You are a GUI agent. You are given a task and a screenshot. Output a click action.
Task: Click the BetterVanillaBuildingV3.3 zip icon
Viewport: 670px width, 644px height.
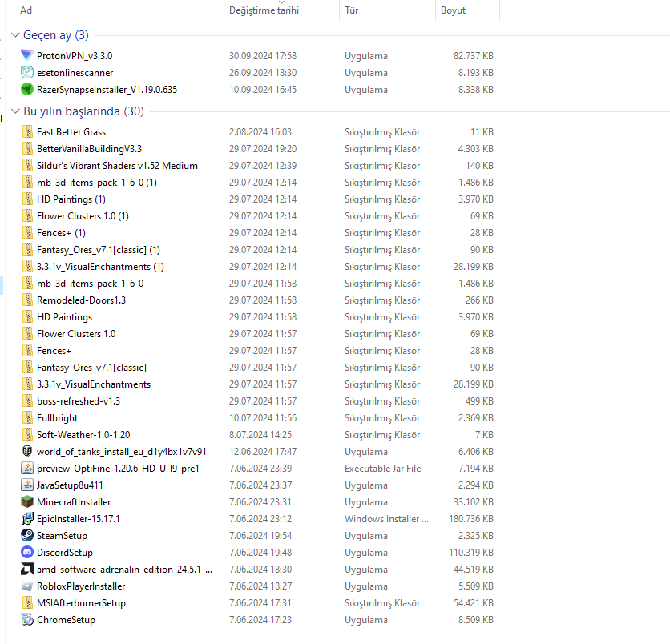click(x=27, y=149)
